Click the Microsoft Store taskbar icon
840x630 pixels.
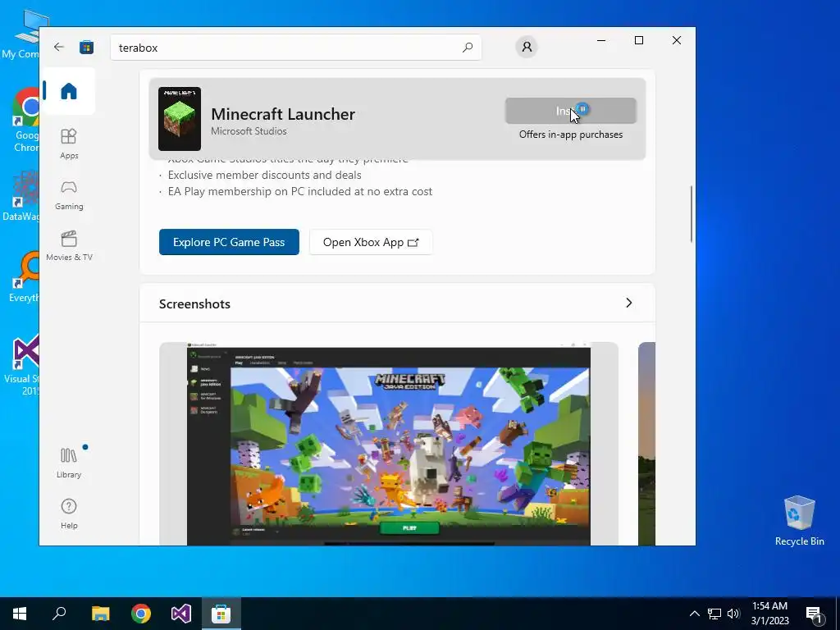pos(221,614)
